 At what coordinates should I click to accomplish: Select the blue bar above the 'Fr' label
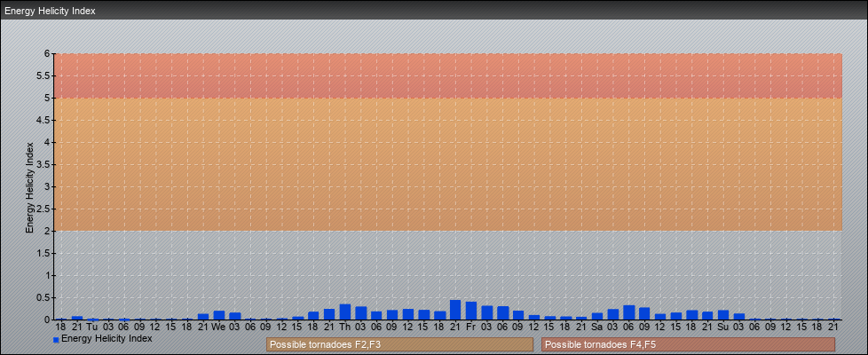pyautogui.click(x=471, y=311)
